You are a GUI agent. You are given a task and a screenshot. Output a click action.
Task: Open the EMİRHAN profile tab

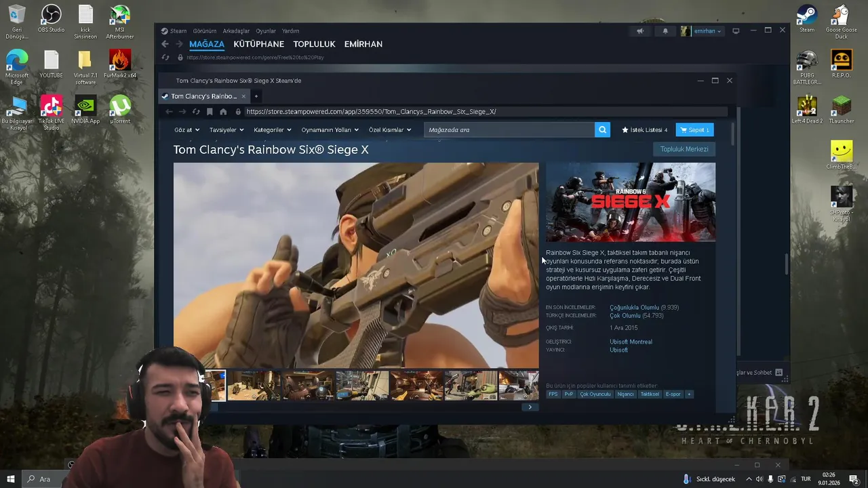click(x=363, y=44)
